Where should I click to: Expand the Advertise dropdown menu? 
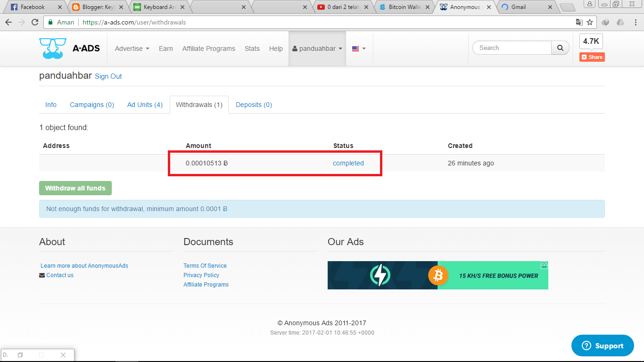coord(132,49)
